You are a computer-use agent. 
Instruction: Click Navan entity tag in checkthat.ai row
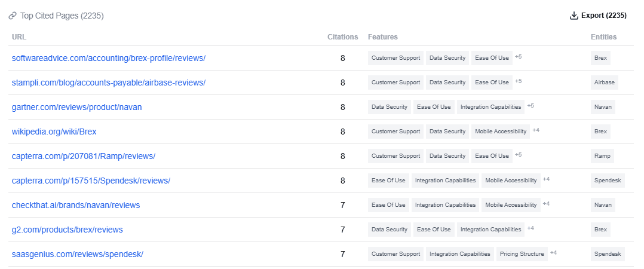click(x=603, y=205)
